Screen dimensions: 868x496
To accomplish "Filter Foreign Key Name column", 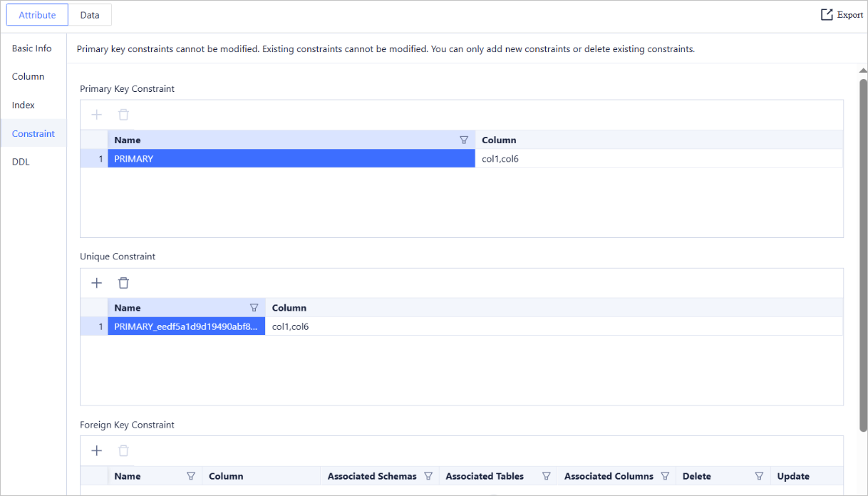I will pyautogui.click(x=191, y=476).
